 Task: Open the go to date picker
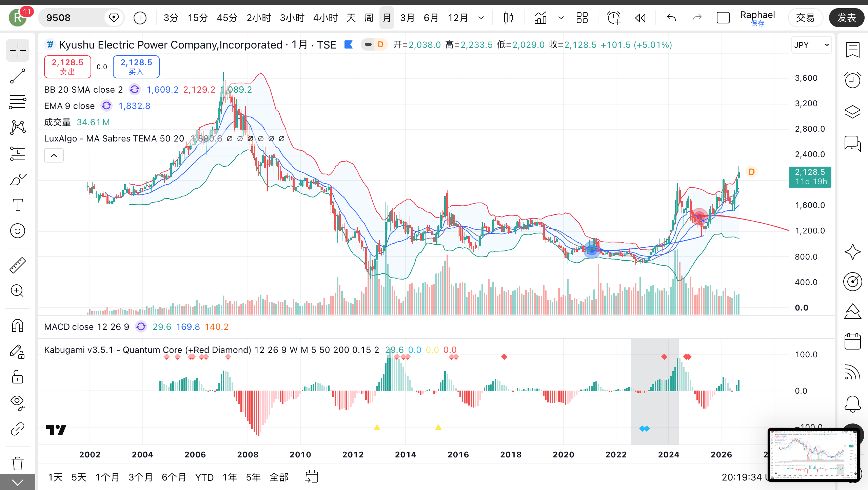312,477
